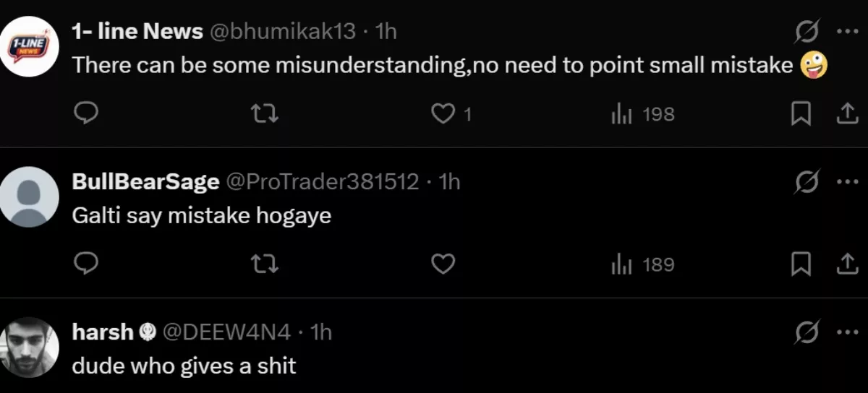Open Grok icon on 1- line News tweet

coord(807,32)
